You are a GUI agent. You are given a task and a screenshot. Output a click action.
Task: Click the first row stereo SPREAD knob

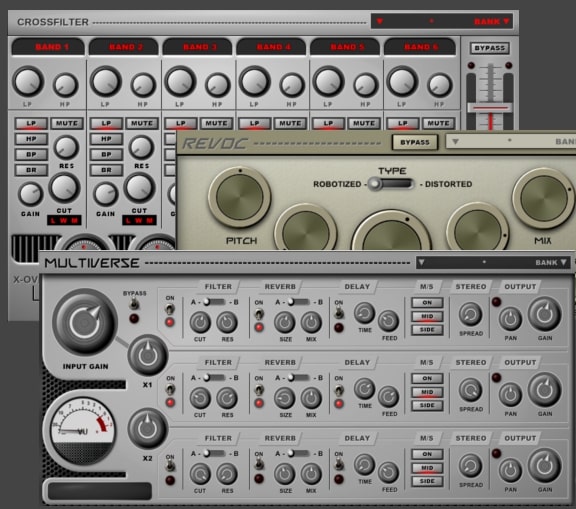coord(471,315)
